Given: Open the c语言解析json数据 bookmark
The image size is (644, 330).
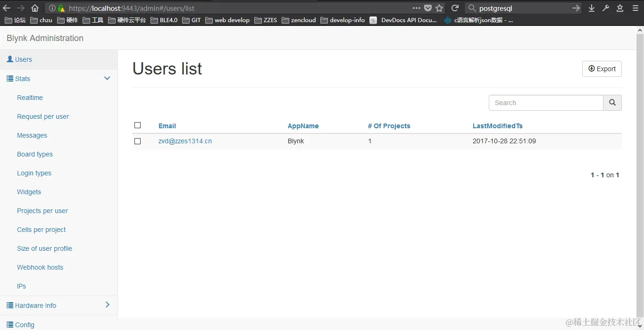Looking at the screenshot, I should tap(478, 20).
